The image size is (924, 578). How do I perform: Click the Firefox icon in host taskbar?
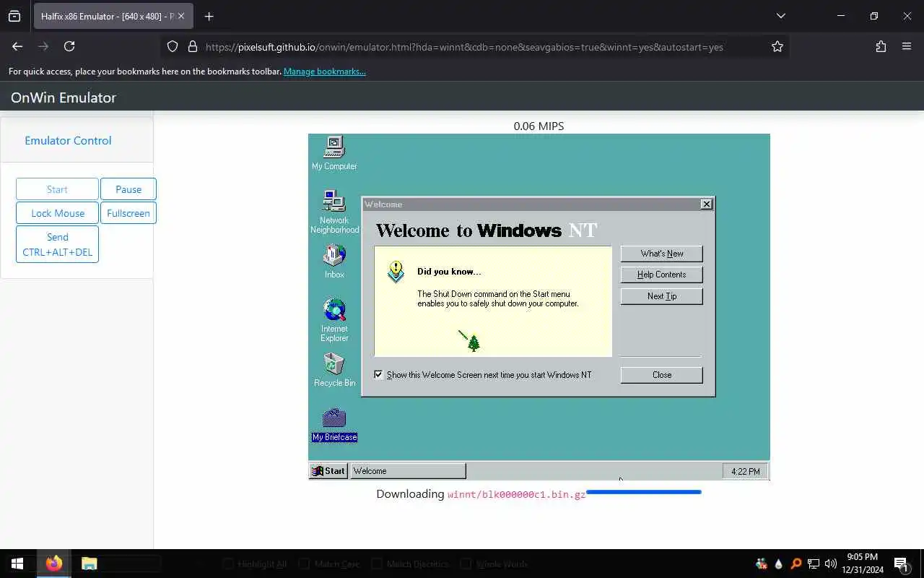pyautogui.click(x=53, y=564)
